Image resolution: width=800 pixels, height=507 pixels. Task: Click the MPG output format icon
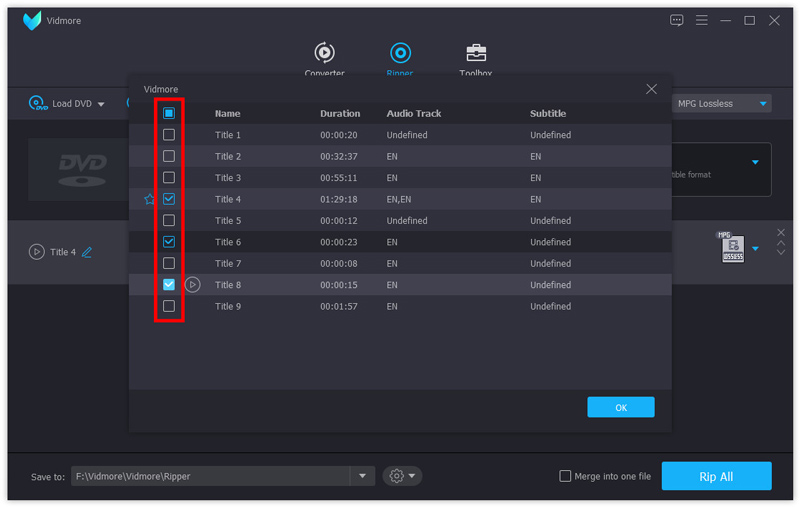coord(731,248)
